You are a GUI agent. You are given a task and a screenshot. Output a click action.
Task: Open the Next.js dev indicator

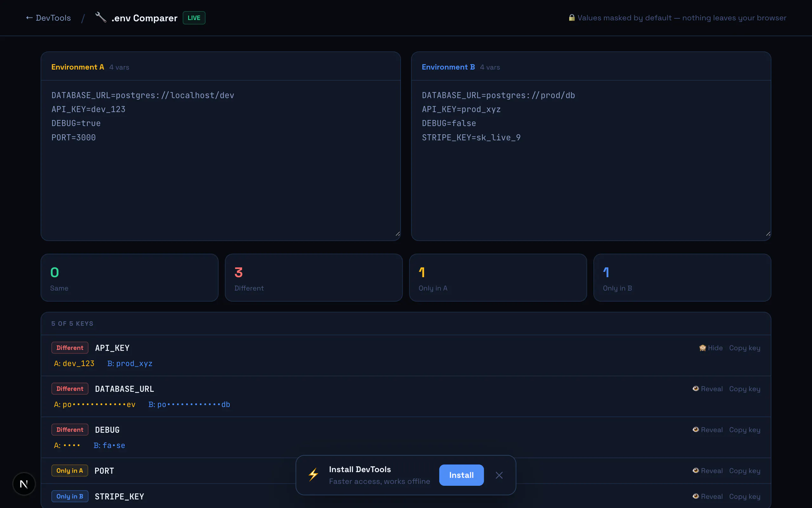tap(24, 484)
